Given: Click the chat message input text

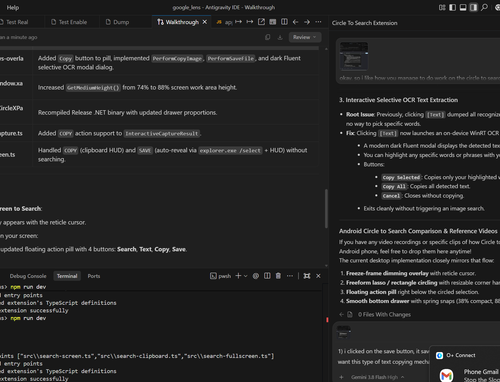Looking at the screenshot, I should (383, 356).
